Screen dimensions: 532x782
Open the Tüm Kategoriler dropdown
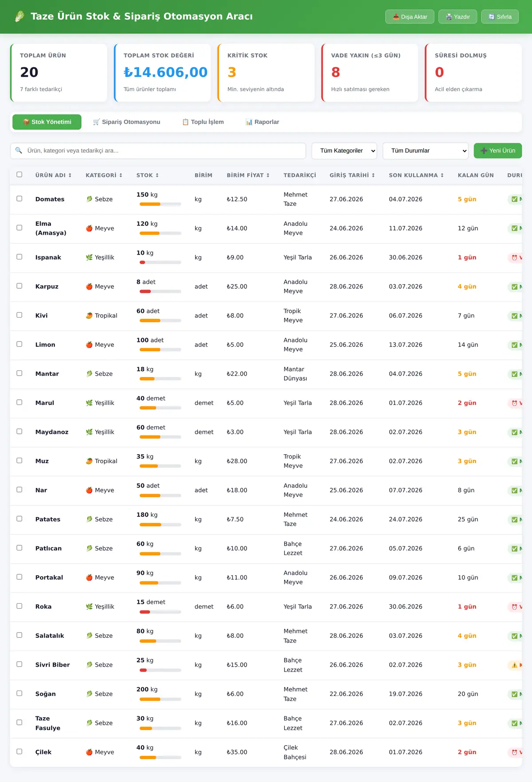pyautogui.click(x=344, y=151)
